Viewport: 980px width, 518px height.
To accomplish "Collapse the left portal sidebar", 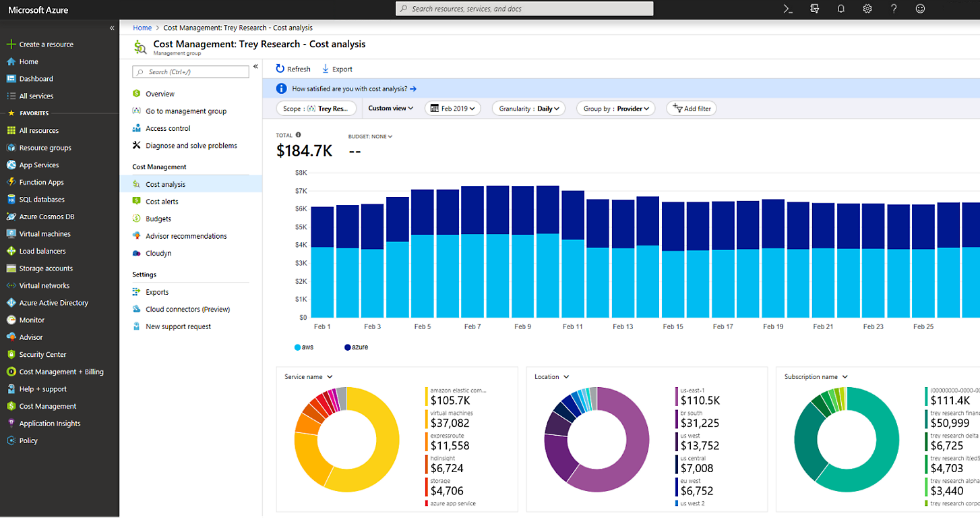I will tap(112, 28).
